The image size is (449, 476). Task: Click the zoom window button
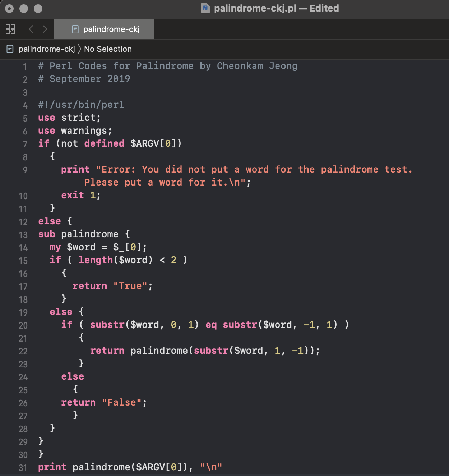click(38, 8)
